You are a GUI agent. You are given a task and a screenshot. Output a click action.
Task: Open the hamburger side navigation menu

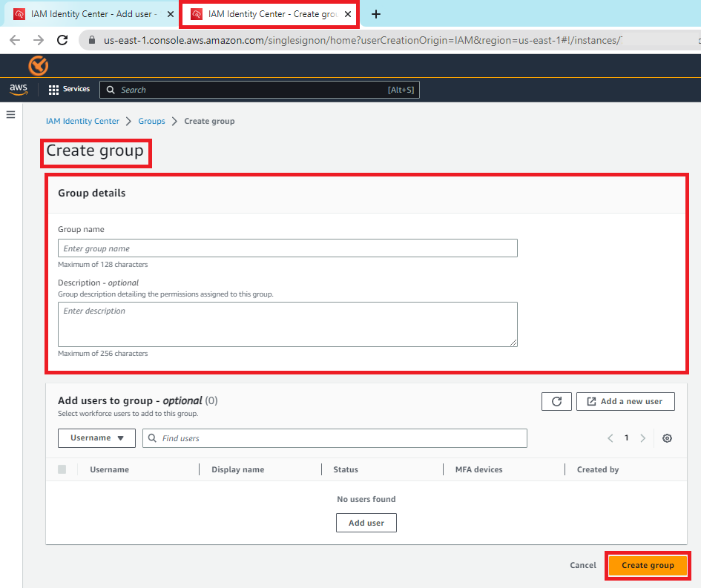click(x=10, y=115)
